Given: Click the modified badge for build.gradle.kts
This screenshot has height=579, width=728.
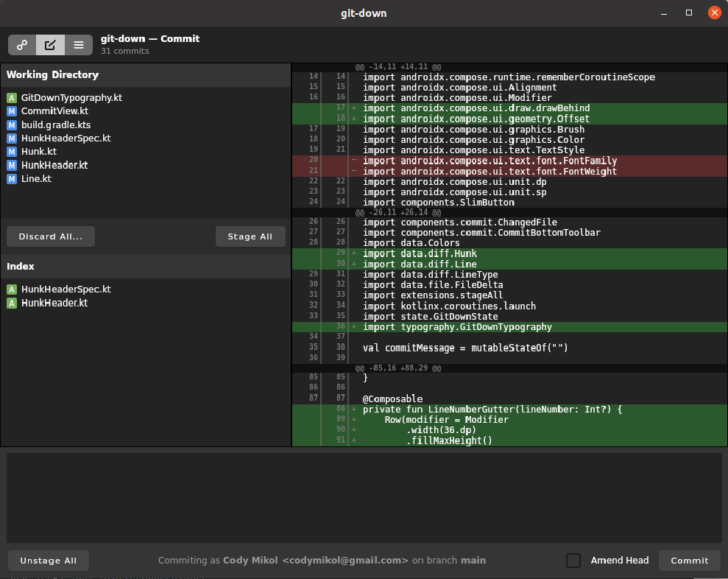Looking at the screenshot, I should click(x=12, y=125).
